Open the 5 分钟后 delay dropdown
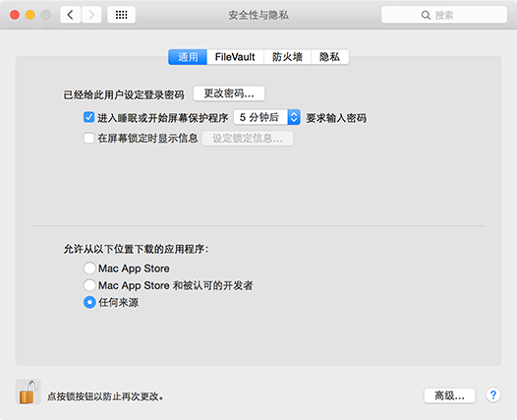Image resolution: width=517 pixels, height=420 pixels. click(266, 117)
